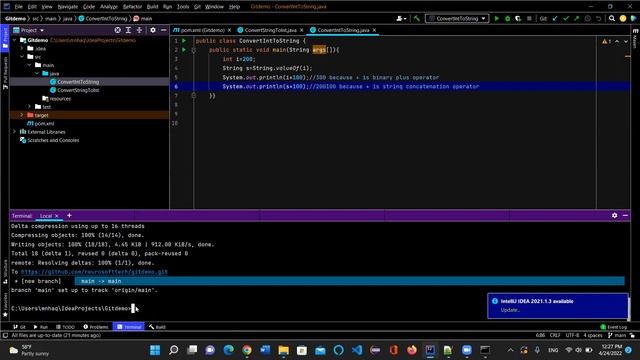Place the cursor in the terminal command prompt
Screen dimensions: 640x360
point(133,309)
